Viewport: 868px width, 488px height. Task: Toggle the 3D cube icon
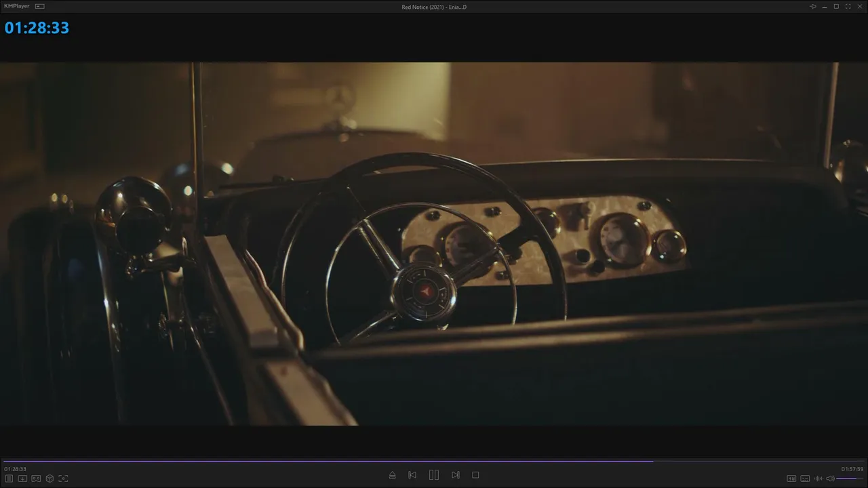(50, 479)
